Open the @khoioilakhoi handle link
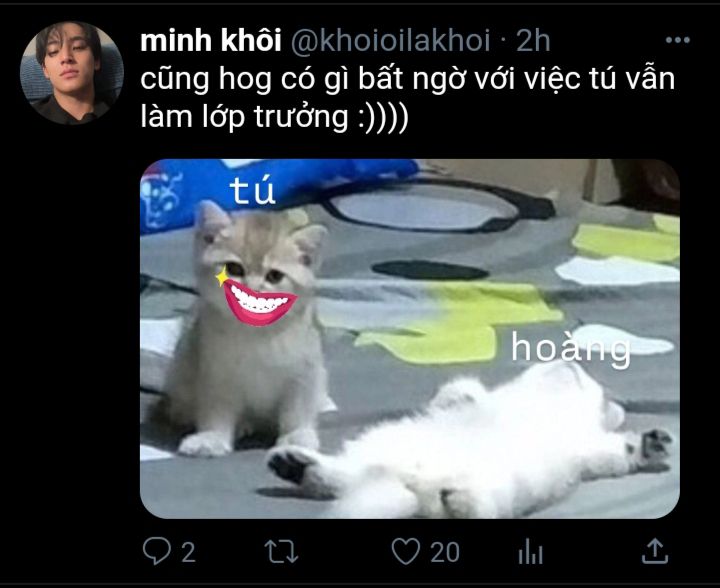Viewport: 720px width, 588px height. point(390,41)
